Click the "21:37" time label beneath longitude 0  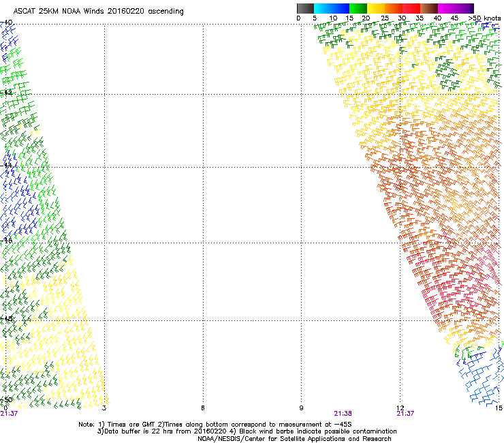[9, 414]
